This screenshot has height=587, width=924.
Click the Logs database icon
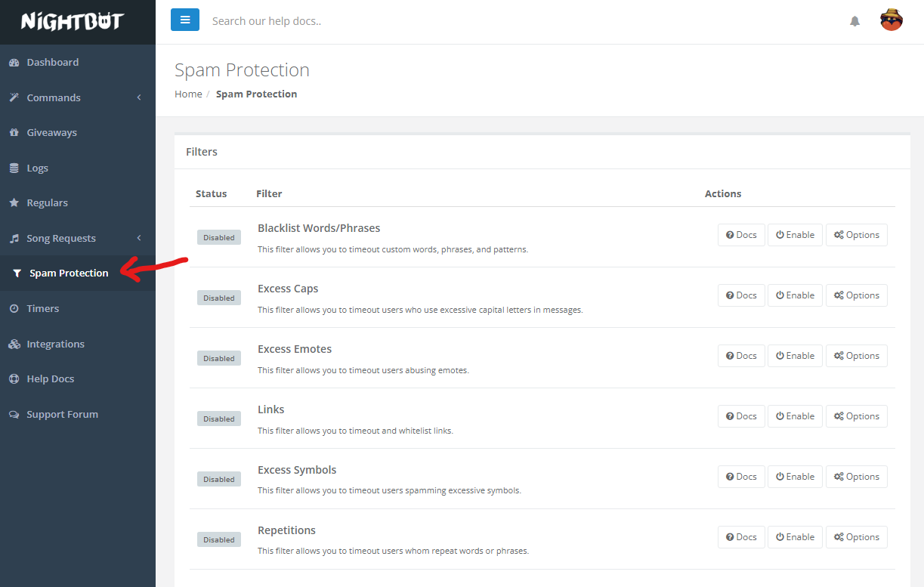[14, 168]
